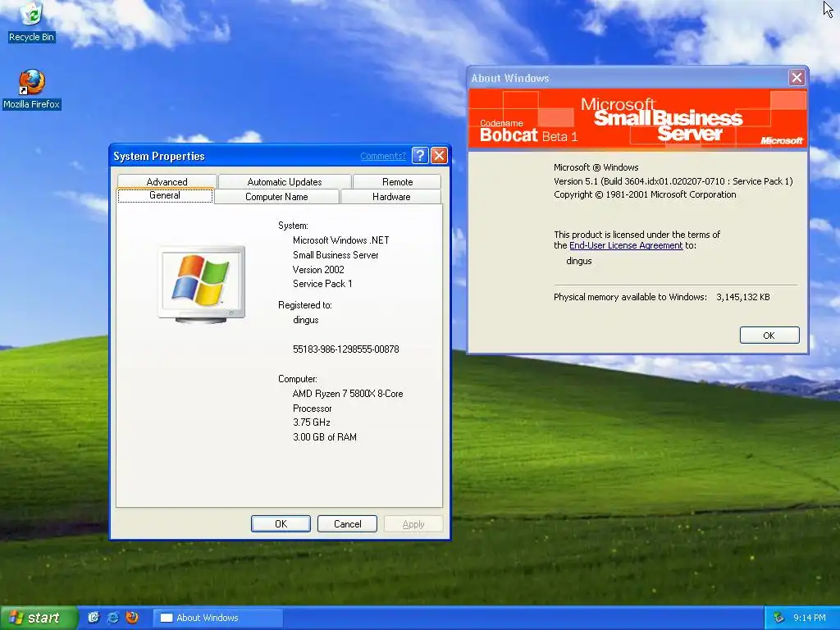Click the 'Microsoft Windows .NET' system text

point(340,240)
